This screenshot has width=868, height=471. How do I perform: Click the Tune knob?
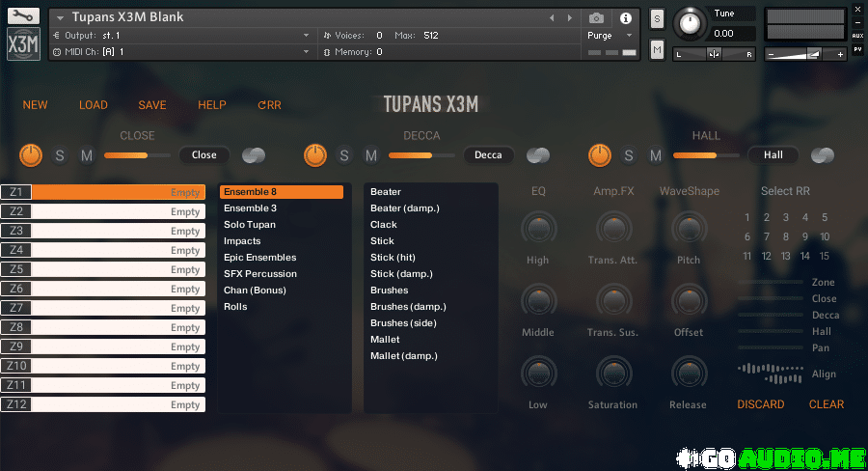coord(690,24)
